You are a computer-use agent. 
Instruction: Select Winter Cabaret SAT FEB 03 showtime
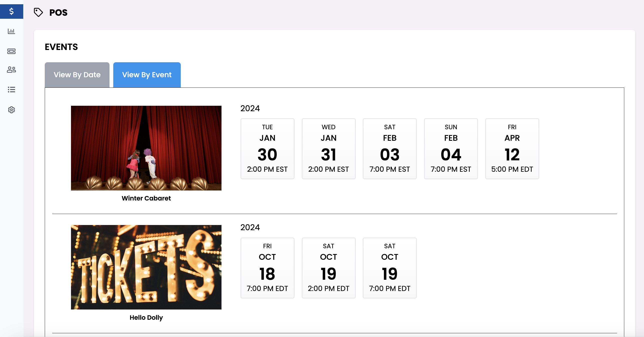click(x=389, y=149)
